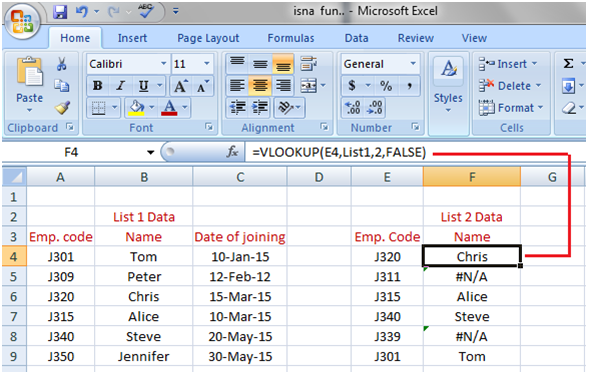Apply Accounting dollar number format
Viewport: 589px width, 374px height.
point(352,86)
